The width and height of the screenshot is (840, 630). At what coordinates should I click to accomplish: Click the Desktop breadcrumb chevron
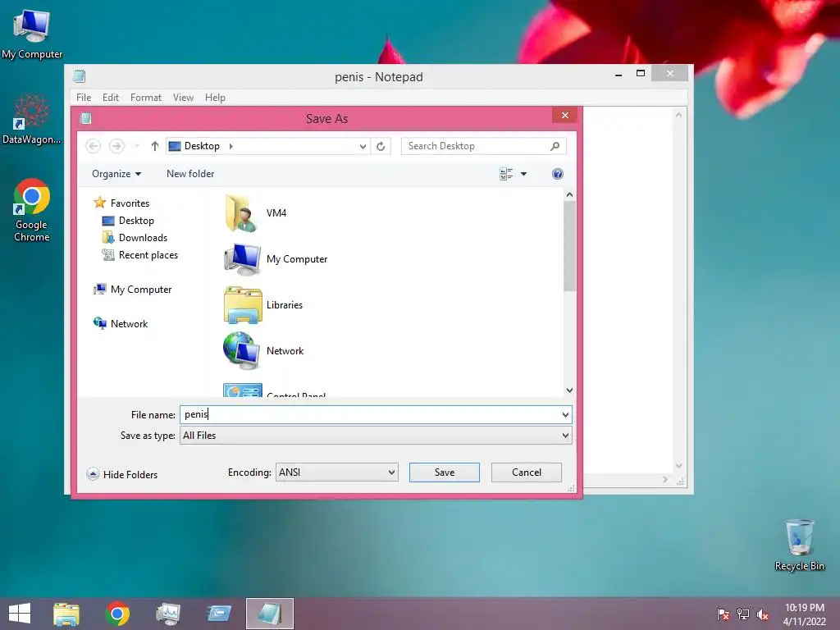tap(231, 146)
